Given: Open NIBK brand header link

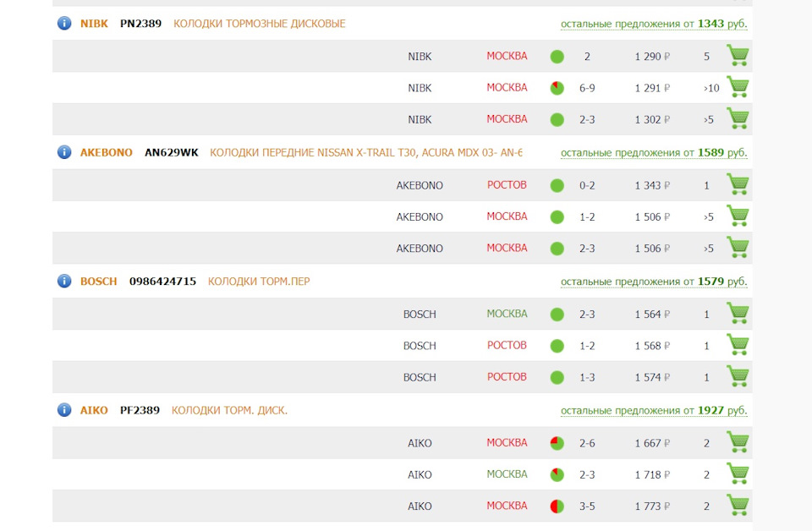Looking at the screenshot, I should click(x=94, y=24).
